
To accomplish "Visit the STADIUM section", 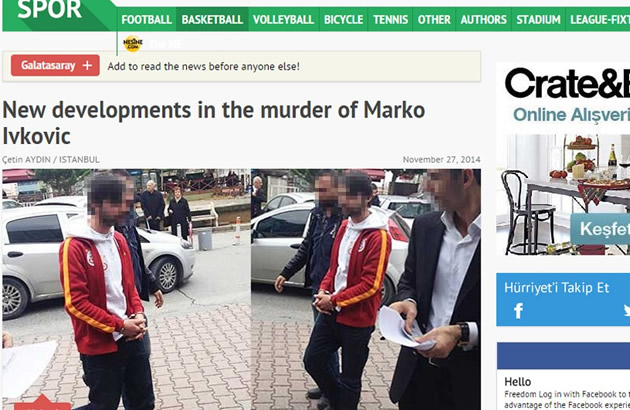I will pyautogui.click(x=538, y=19).
